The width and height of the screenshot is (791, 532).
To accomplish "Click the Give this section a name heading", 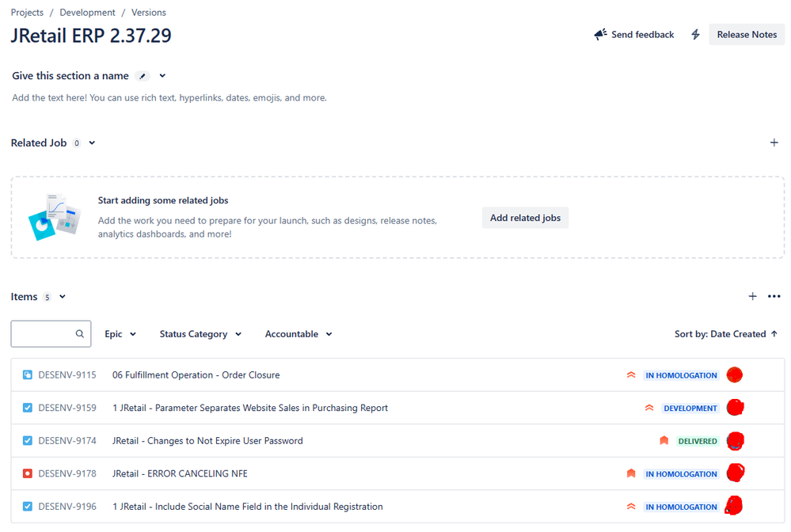I will pos(70,76).
